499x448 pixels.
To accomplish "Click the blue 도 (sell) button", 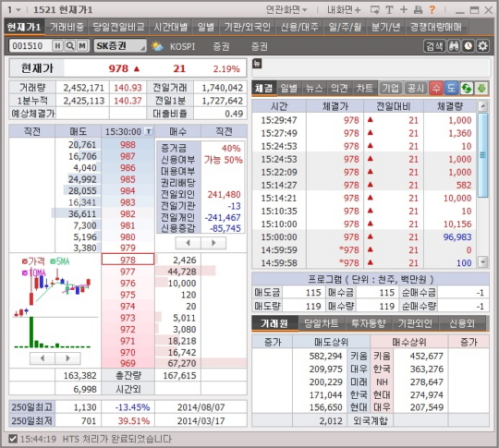I will (451, 88).
